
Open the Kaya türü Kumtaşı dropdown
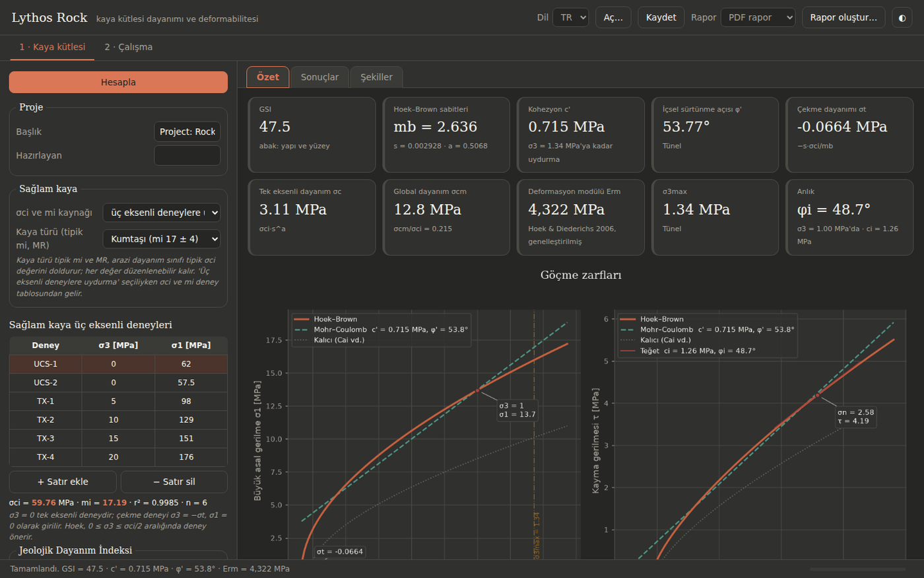click(161, 239)
